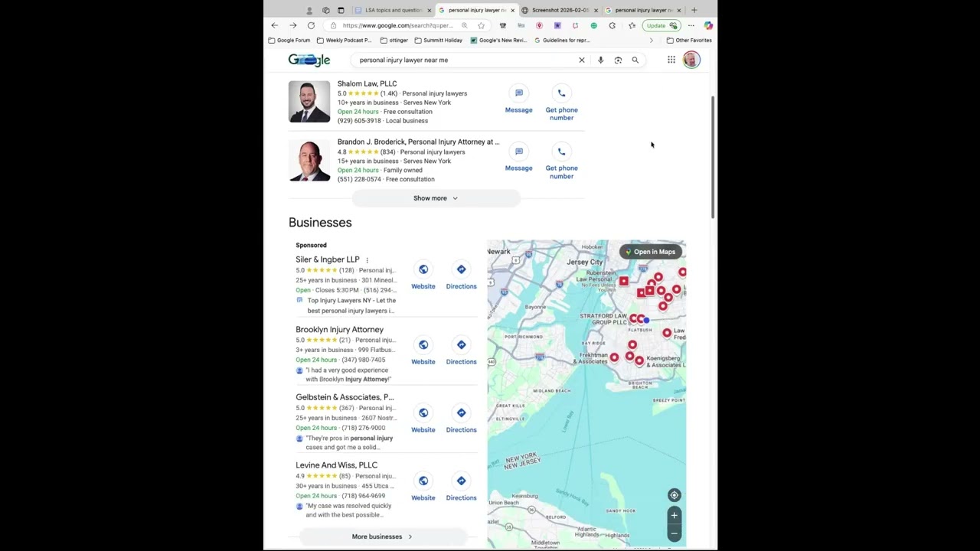This screenshot has height=551, width=980.
Task: Switch to Screenshot 2026-02-05 tab
Action: click(x=558, y=10)
